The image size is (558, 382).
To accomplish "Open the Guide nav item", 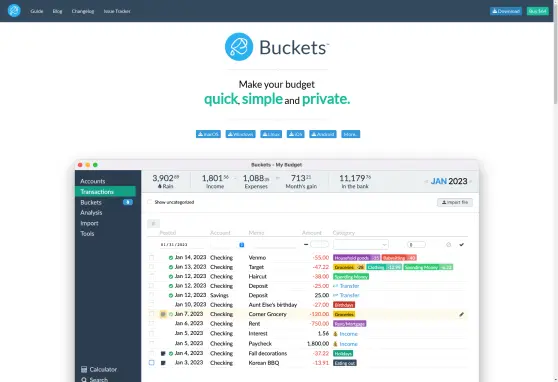I will [37, 11].
